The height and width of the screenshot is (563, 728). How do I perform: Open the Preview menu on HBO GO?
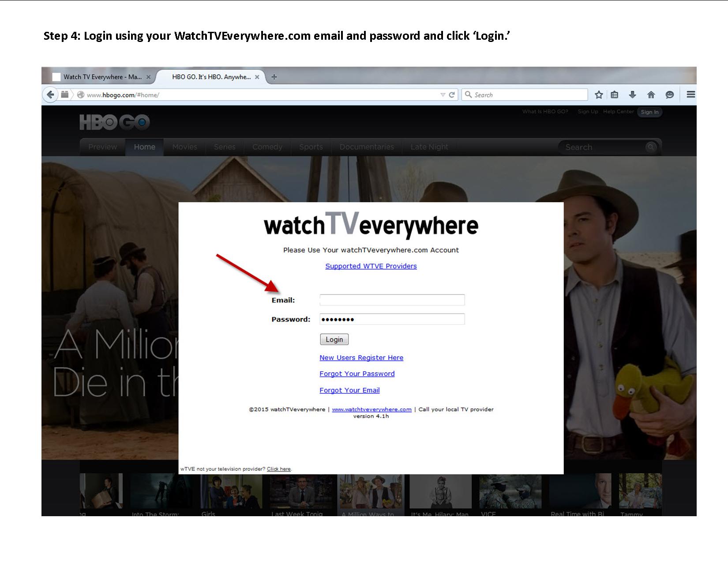[x=102, y=147]
